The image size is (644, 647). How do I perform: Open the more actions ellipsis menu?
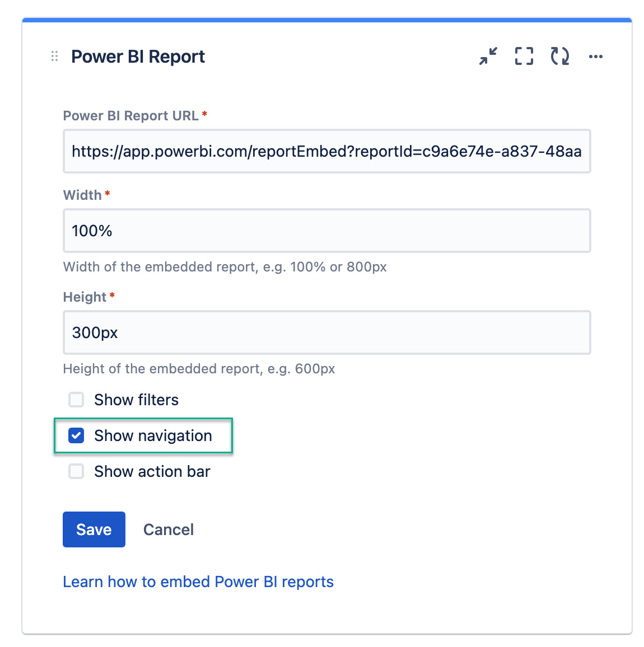(x=596, y=57)
